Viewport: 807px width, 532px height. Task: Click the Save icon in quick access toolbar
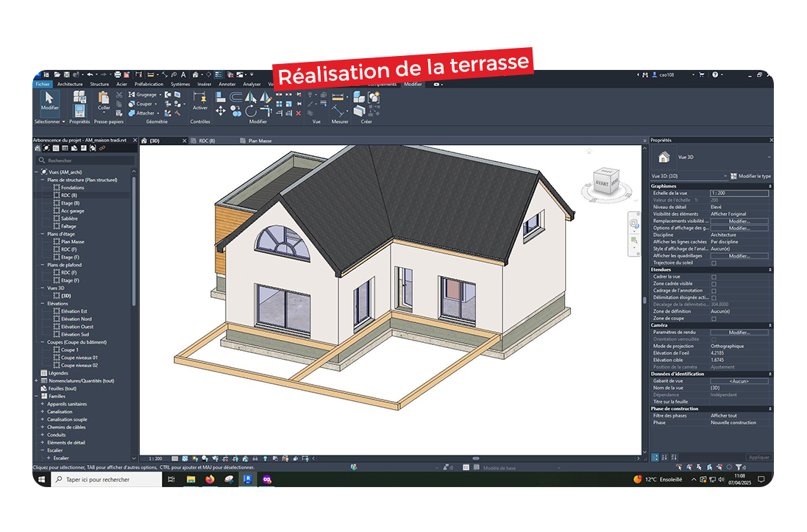[x=67, y=74]
